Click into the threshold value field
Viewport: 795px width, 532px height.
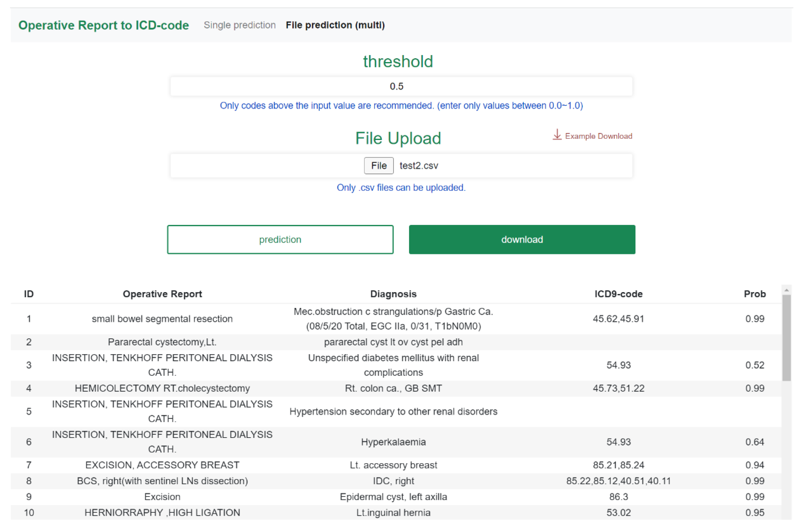click(x=401, y=86)
